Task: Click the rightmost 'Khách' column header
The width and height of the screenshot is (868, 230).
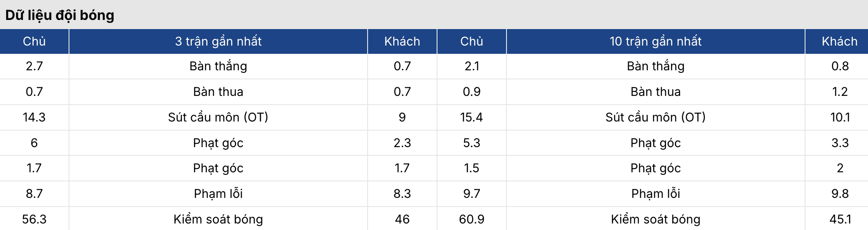Action: point(839,41)
